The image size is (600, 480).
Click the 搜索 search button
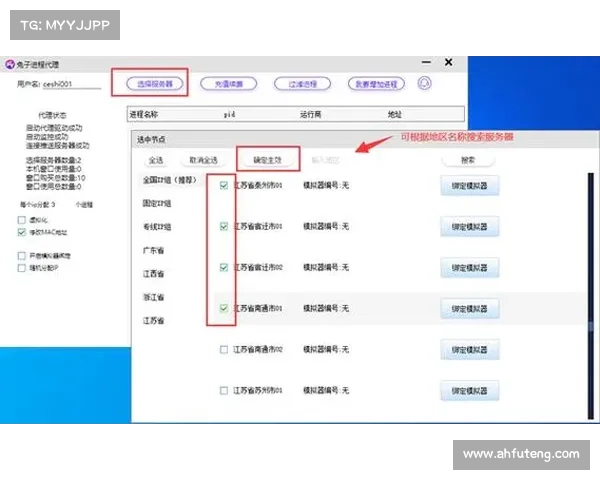click(x=468, y=160)
